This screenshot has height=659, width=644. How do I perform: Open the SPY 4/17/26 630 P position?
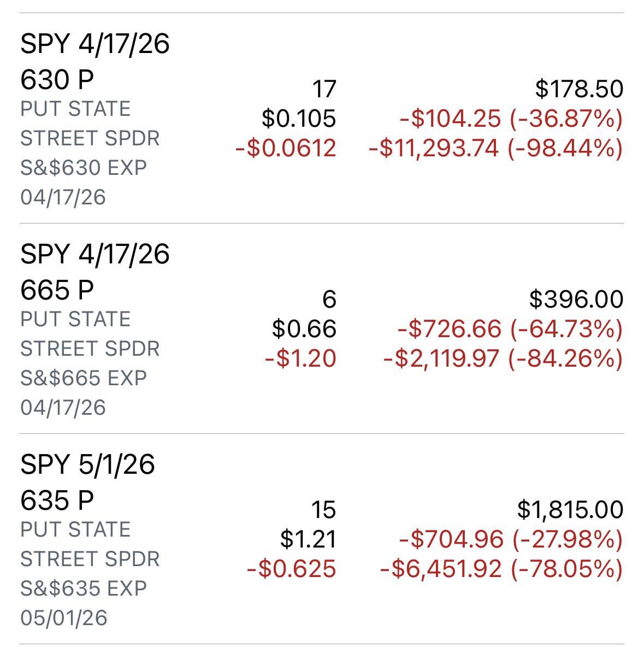coord(94,61)
